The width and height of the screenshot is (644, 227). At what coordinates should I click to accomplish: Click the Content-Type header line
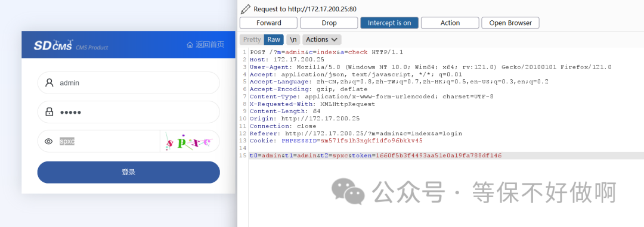tap(371, 97)
